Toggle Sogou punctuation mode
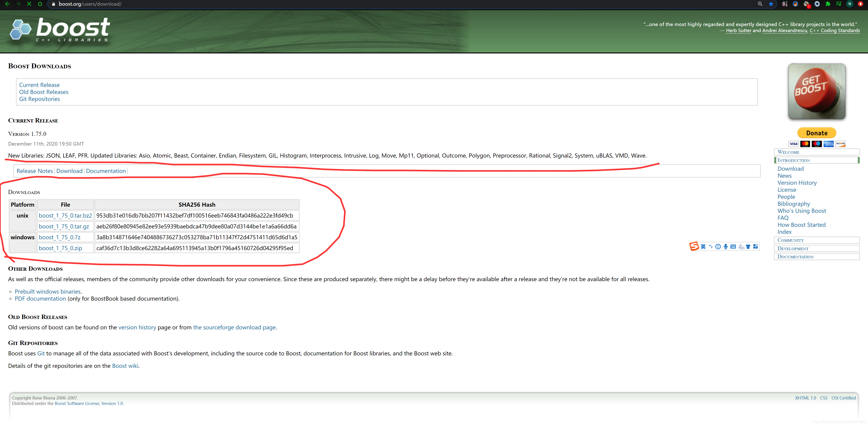The height and width of the screenshot is (426, 868). [711, 247]
